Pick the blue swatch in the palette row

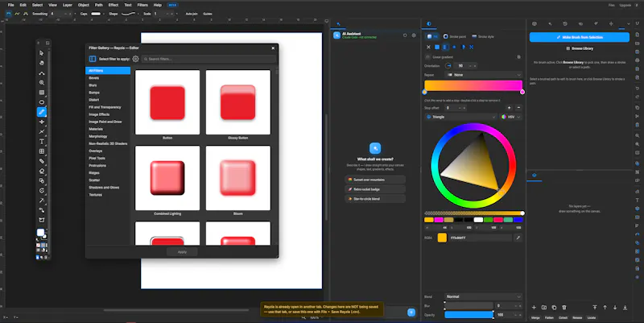[518, 220]
